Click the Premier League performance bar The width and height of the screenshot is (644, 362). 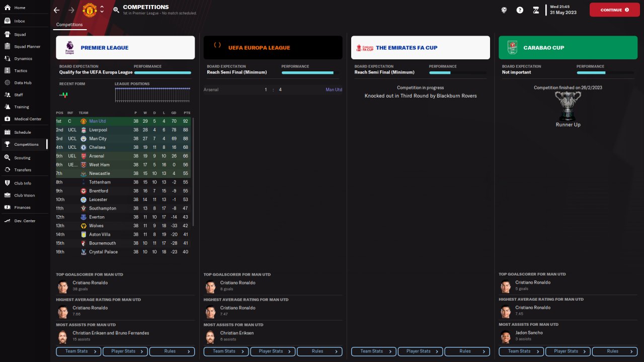(163, 72)
